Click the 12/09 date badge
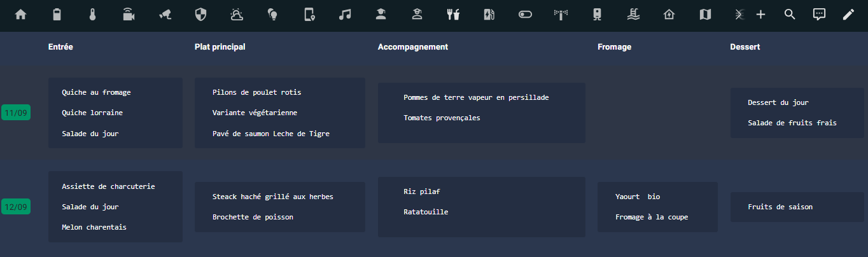The width and height of the screenshot is (868, 257). [16, 207]
